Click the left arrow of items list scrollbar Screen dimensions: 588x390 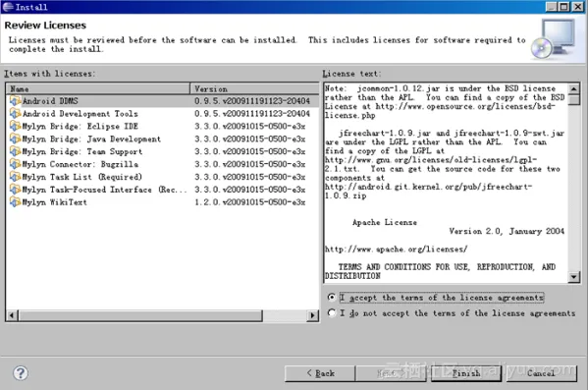[12, 315]
